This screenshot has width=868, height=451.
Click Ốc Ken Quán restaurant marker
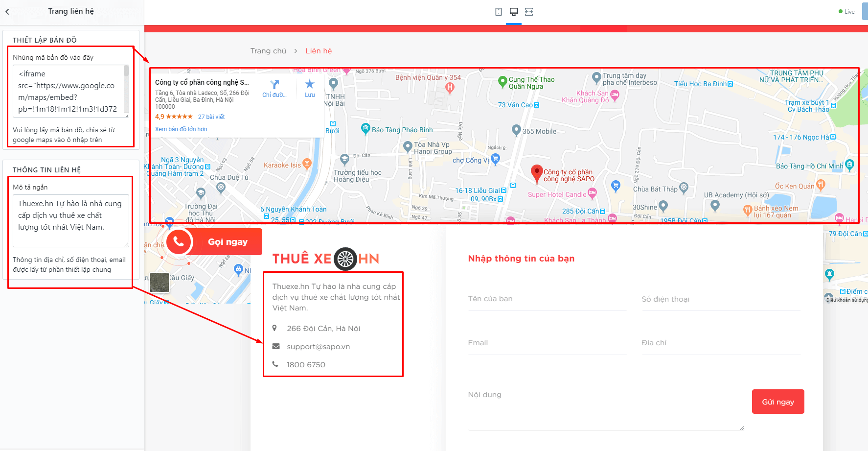point(821,185)
